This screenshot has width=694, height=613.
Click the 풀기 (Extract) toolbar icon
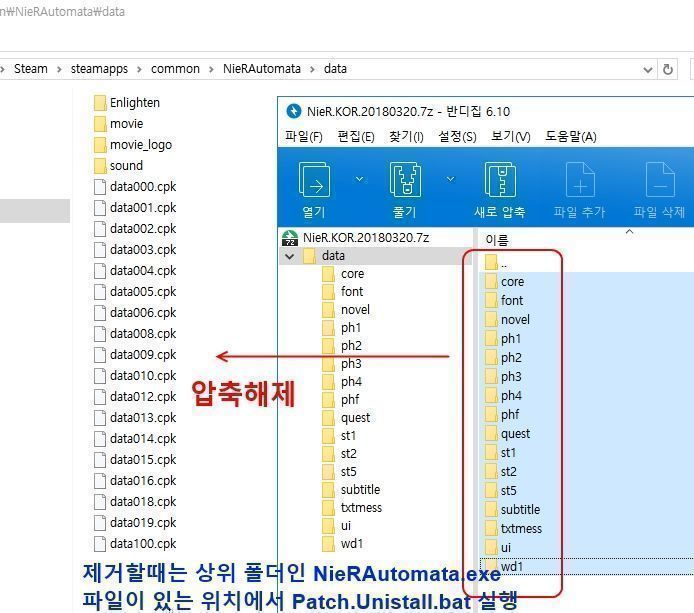[x=405, y=189]
